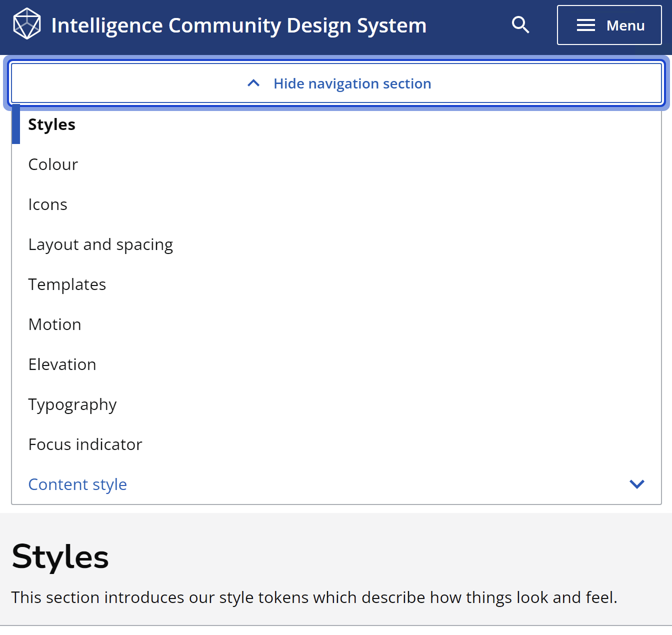Open the search using the magnifying glass icon
The height and width of the screenshot is (635, 672).
coord(520,24)
